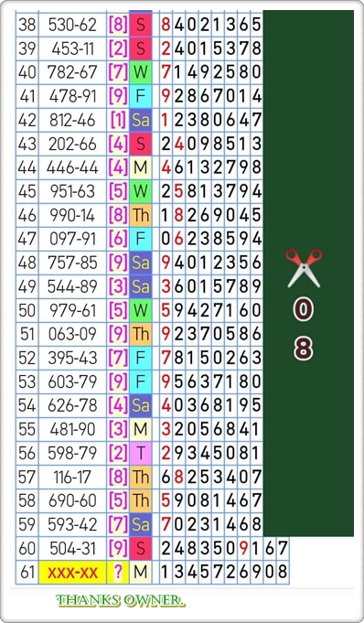364x623 pixels.
Task: Click the red 8 in row 57 digits
Action: (179, 478)
